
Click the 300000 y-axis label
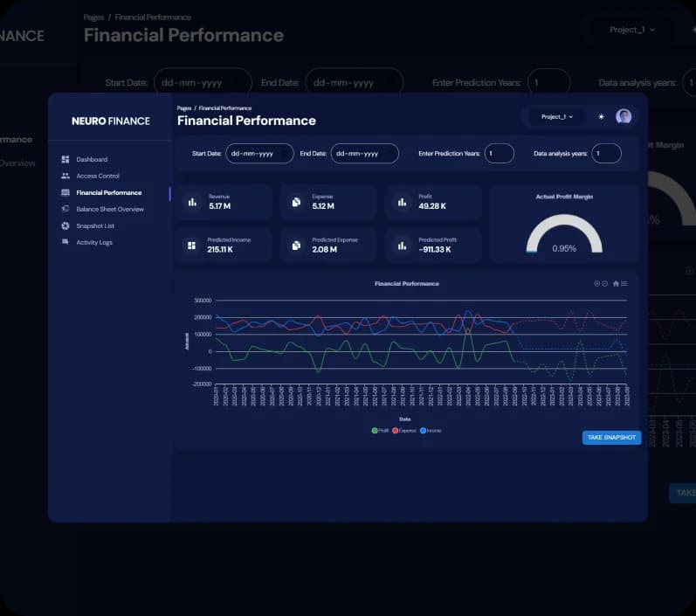click(203, 301)
